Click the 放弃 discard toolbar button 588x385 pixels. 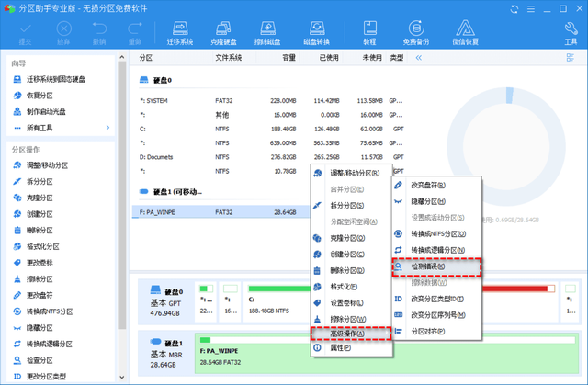click(63, 33)
